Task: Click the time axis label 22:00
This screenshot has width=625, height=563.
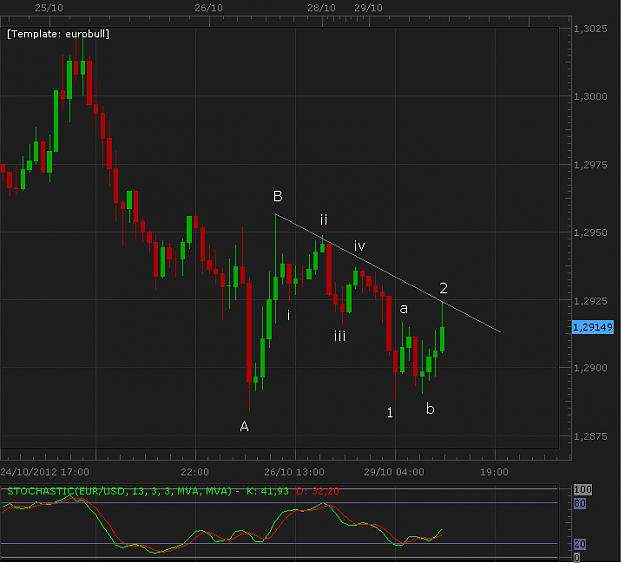Action: click(x=195, y=472)
